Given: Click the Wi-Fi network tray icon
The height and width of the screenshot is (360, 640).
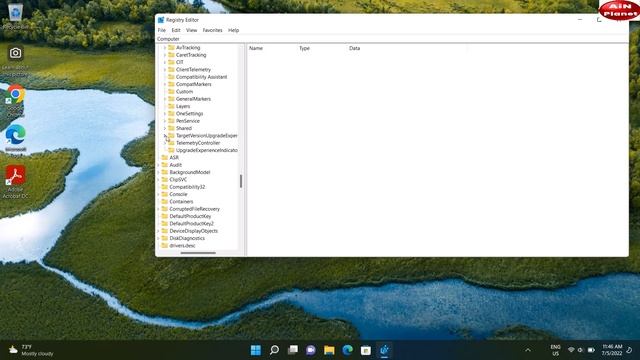Looking at the screenshot, I should tap(571, 350).
